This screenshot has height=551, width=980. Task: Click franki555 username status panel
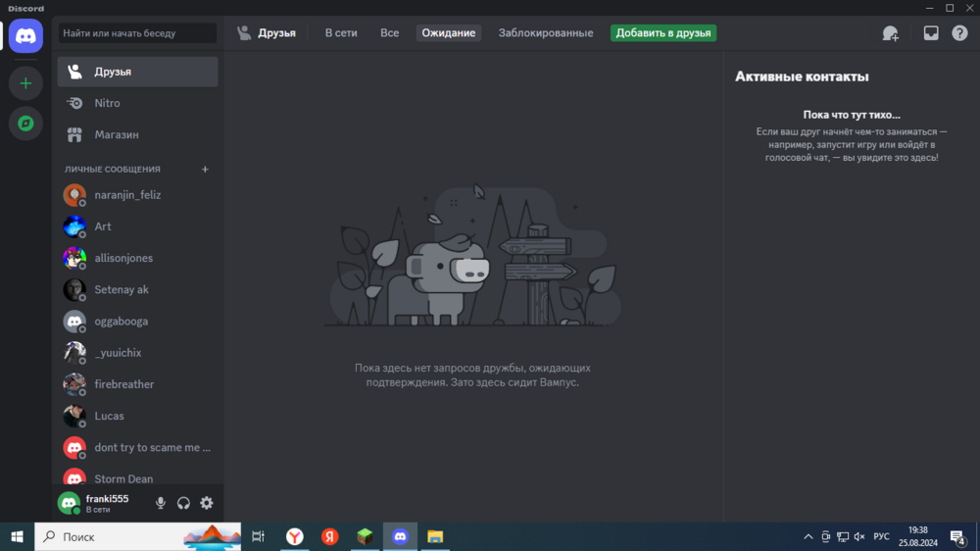[x=107, y=503]
